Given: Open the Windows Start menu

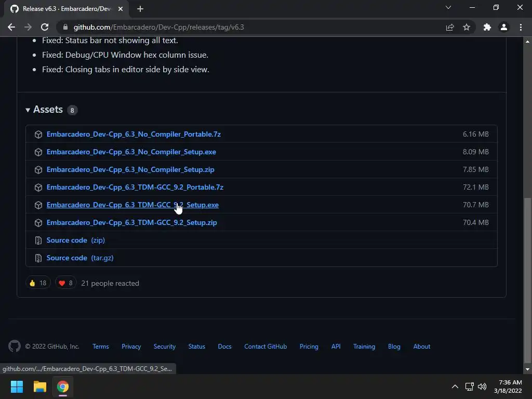Looking at the screenshot, I should [17, 387].
